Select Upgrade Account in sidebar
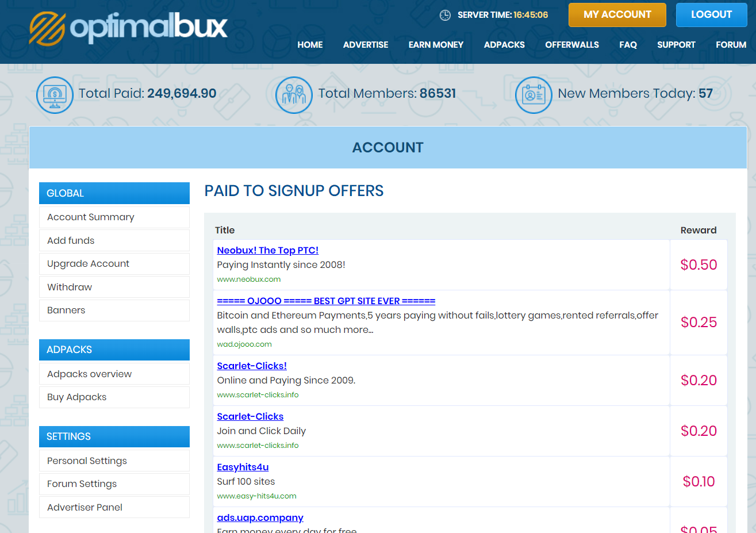 pos(114,264)
